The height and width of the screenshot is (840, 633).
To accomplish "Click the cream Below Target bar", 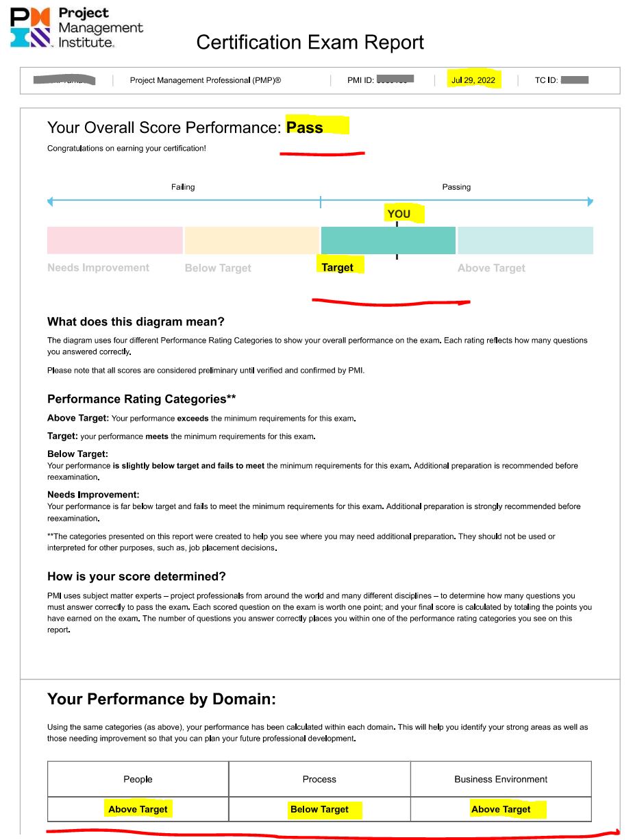I will tap(252, 240).
